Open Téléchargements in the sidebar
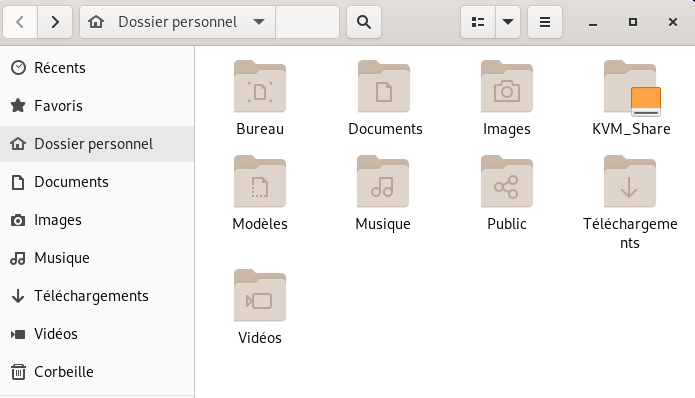This screenshot has width=695, height=398. [97, 296]
